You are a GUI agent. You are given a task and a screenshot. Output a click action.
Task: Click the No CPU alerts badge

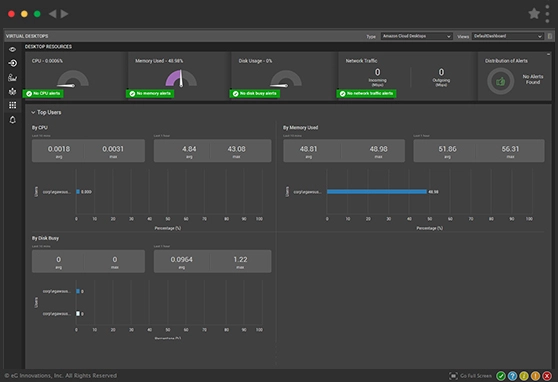(43, 94)
